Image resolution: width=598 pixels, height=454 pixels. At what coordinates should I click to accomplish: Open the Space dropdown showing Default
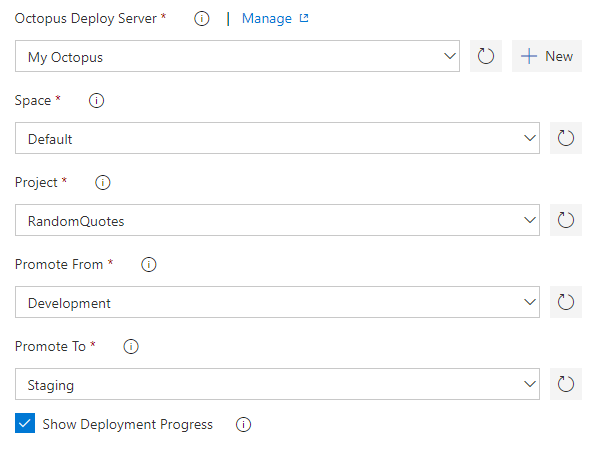tap(277, 138)
